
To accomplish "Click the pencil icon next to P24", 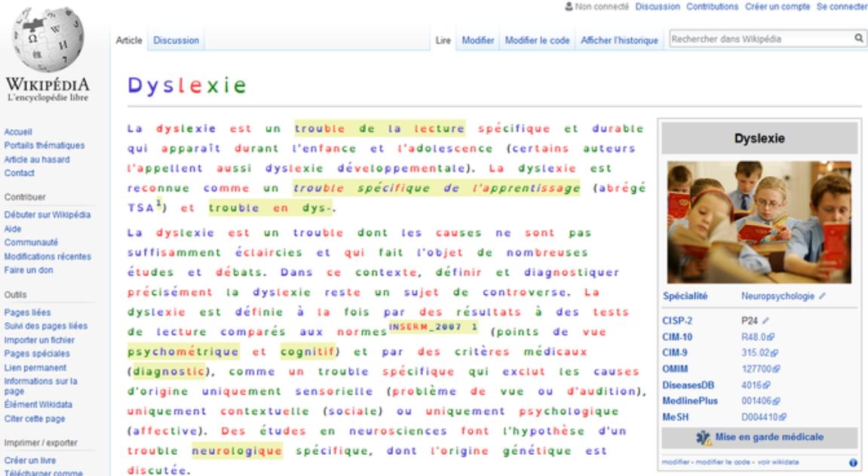I will (766, 321).
